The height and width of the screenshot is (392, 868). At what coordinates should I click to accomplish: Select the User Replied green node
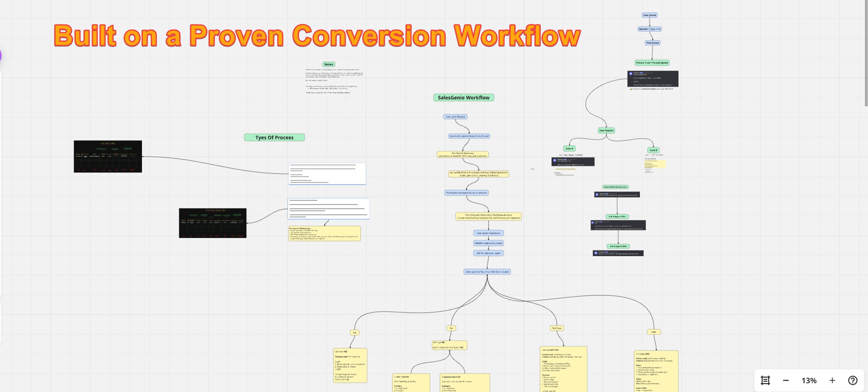(606, 130)
